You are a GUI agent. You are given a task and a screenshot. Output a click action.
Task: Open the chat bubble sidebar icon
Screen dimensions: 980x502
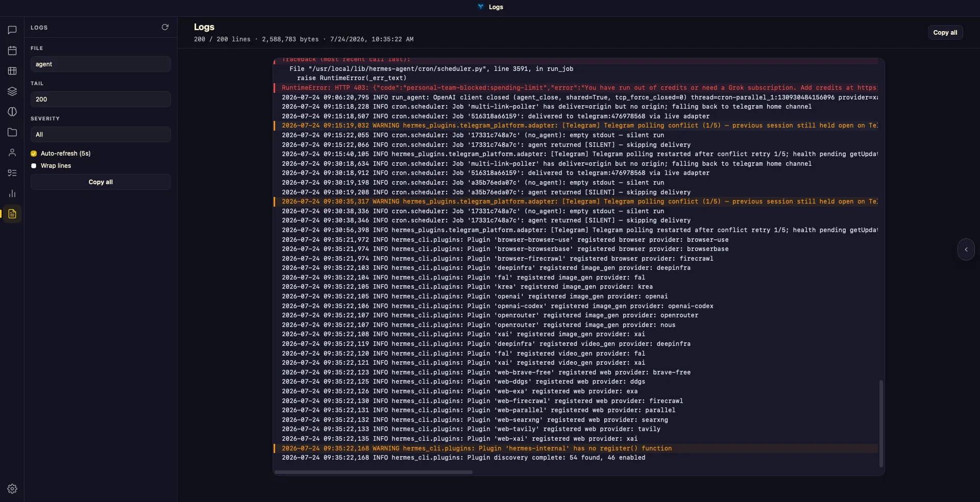coord(12,30)
